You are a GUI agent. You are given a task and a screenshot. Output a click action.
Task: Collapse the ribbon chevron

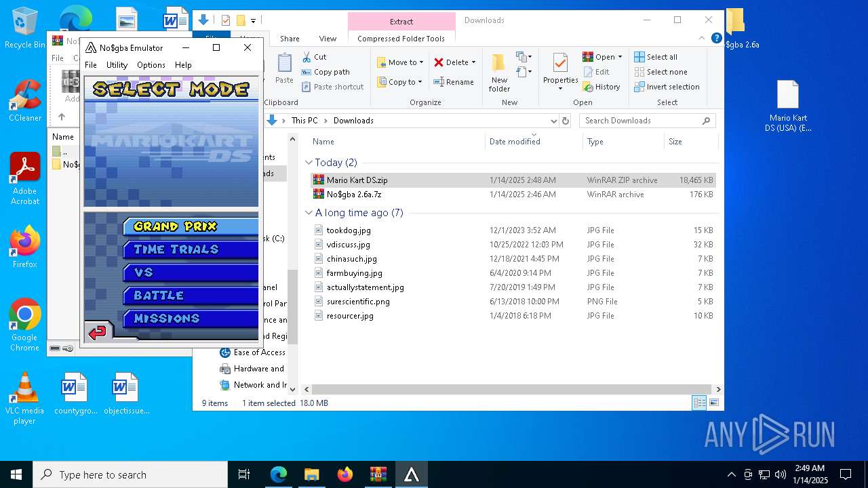coord(703,39)
